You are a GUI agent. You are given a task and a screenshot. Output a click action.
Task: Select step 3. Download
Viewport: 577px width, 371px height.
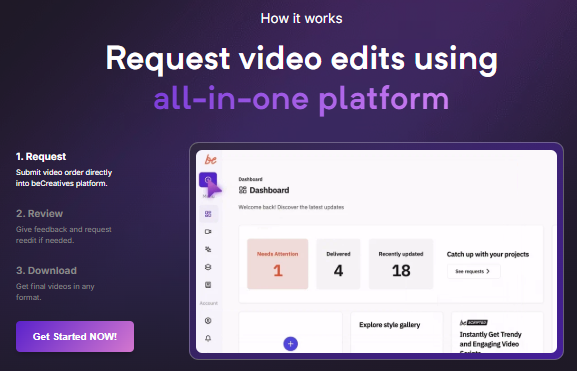(x=46, y=271)
